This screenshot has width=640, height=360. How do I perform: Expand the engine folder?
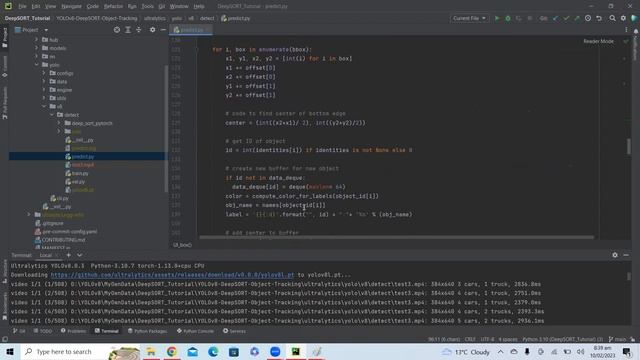click(x=44, y=90)
